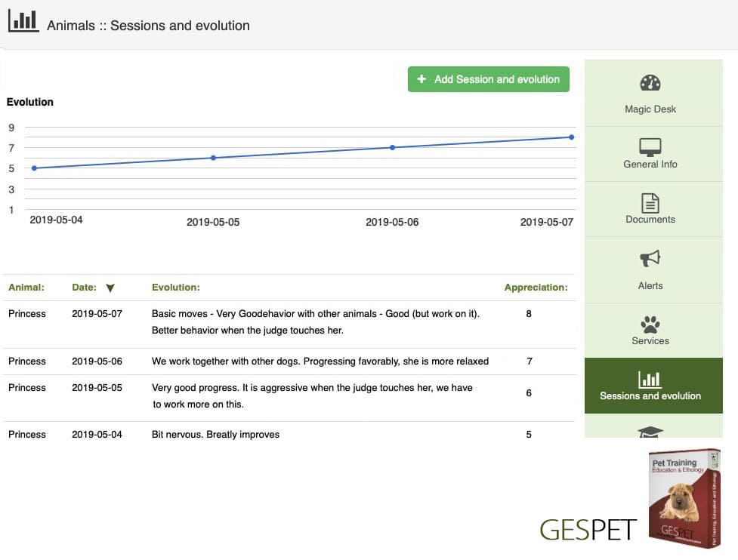Viewport: 738px width, 560px height.
Task: Click the Sessions and evolution sidebar label
Action: click(x=650, y=396)
